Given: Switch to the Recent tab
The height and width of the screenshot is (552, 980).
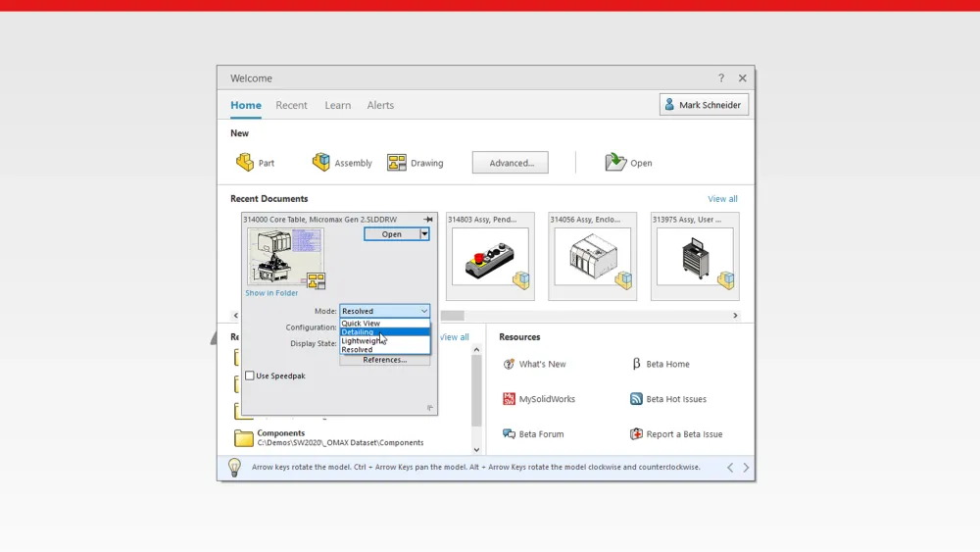Looking at the screenshot, I should coord(291,105).
